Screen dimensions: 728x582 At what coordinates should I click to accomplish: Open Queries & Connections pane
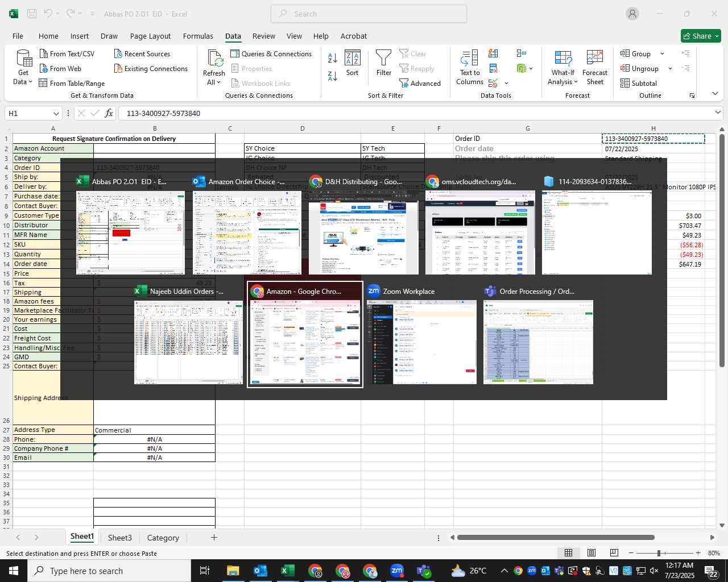tap(271, 54)
